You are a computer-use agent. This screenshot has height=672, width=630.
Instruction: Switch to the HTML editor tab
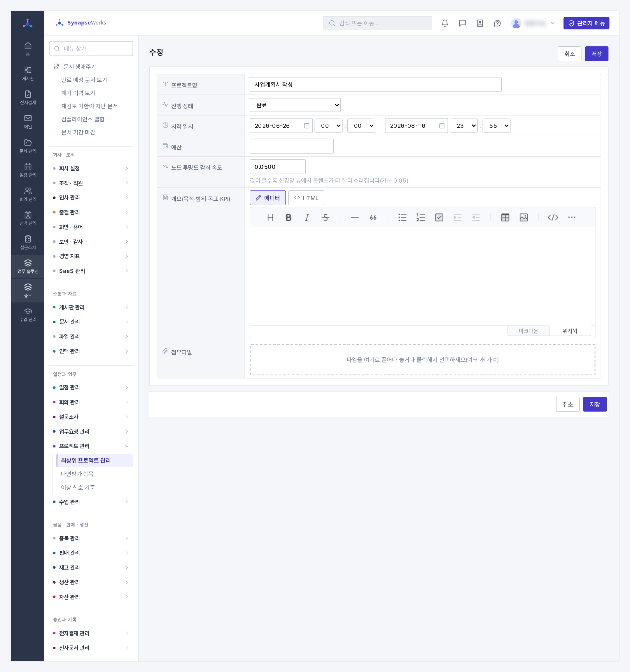(x=306, y=198)
